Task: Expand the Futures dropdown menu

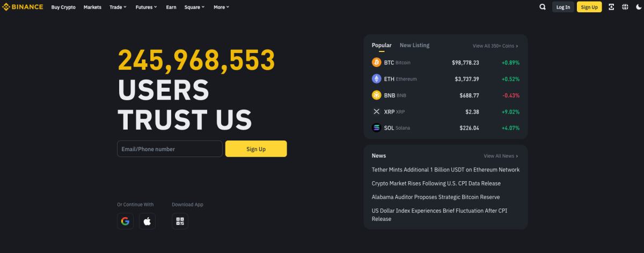Action: 147,7
